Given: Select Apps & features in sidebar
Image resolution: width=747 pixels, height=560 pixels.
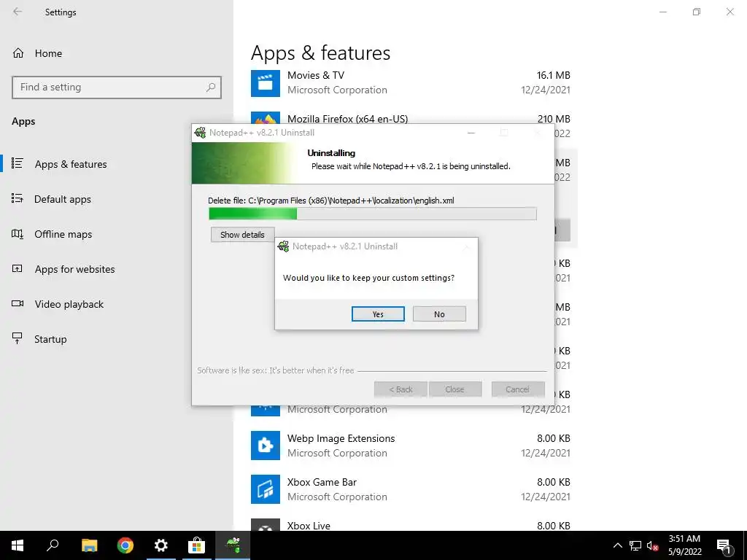Looking at the screenshot, I should coord(71,164).
